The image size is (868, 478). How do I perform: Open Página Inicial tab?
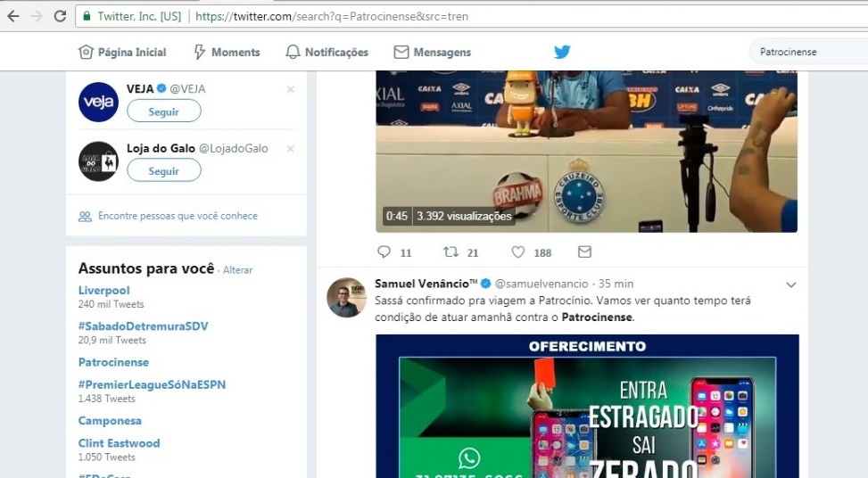(x=122, y=53)
